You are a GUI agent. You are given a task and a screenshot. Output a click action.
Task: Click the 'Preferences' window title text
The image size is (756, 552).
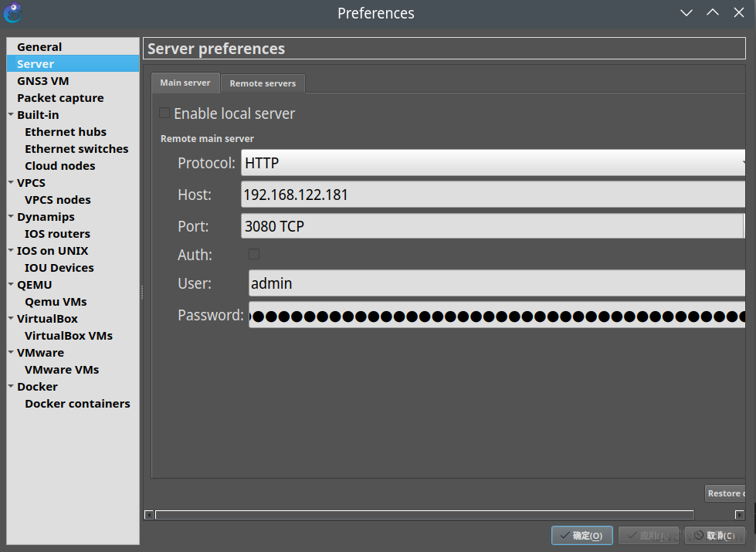376,13
